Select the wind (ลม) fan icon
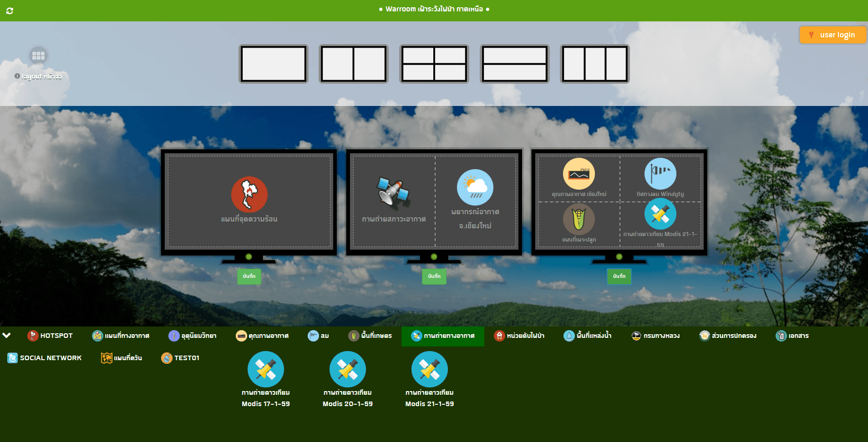868x442 pixels. [x=313, y=336]
